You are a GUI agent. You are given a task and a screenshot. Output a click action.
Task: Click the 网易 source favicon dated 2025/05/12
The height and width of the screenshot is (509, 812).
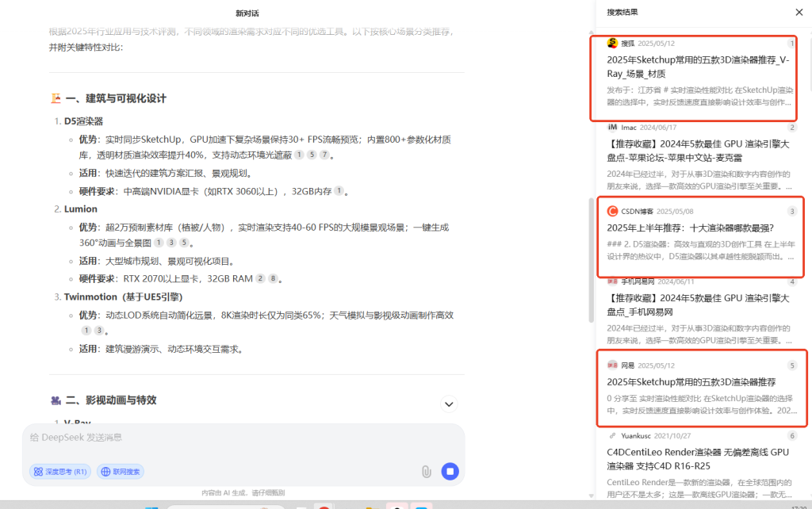click(612, 365)
